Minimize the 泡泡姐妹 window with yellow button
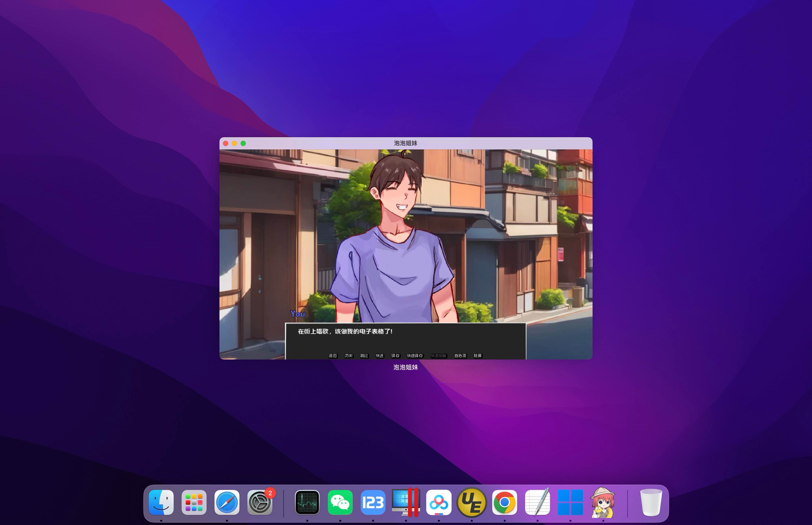This screenshot has width=812, height=525. pos(235,144)
